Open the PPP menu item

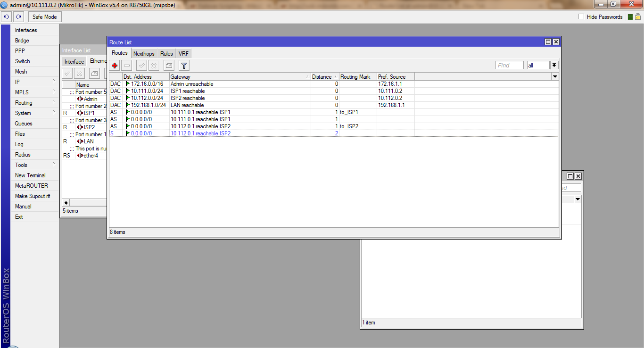click(35, 51)
